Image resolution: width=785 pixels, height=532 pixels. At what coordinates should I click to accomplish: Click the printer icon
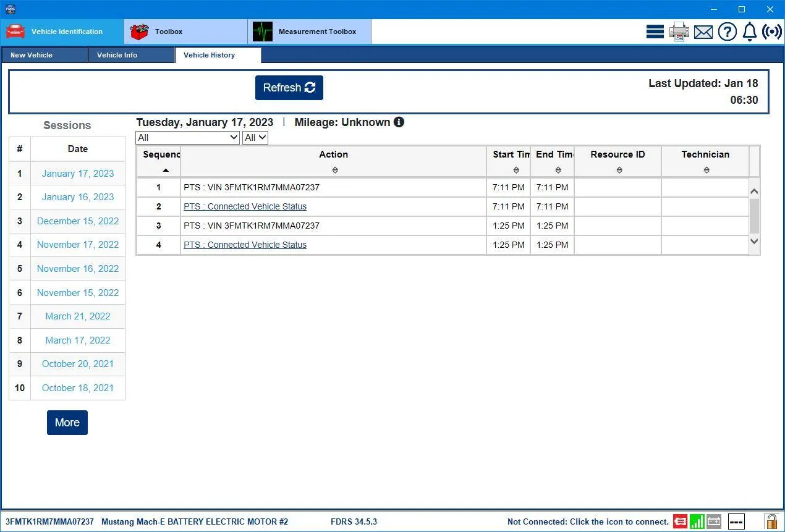pos(679,32)
